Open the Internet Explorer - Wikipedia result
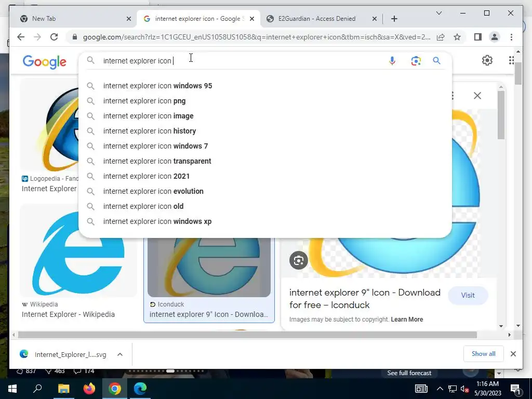This screenshot has height=399, width=532. pos(68,314)
